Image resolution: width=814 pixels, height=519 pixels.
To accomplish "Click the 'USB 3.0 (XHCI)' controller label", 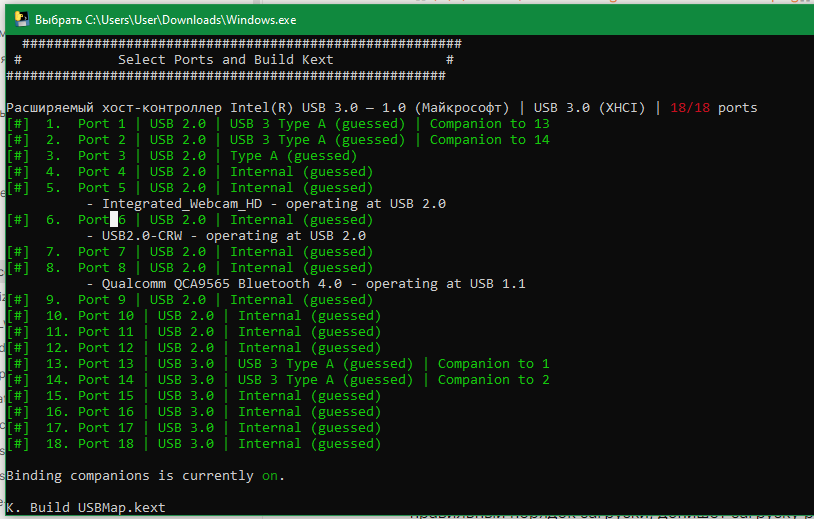I will [x=594, y=108].
